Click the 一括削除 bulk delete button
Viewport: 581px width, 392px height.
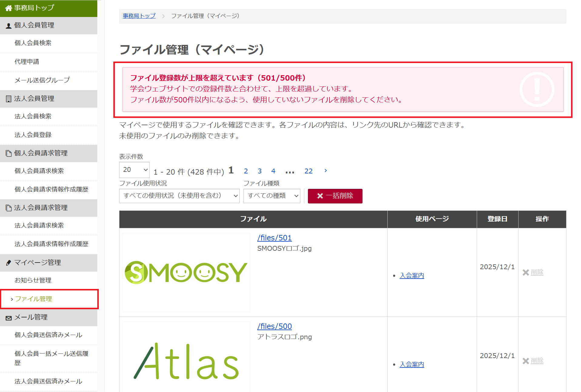tap(335, 196)
